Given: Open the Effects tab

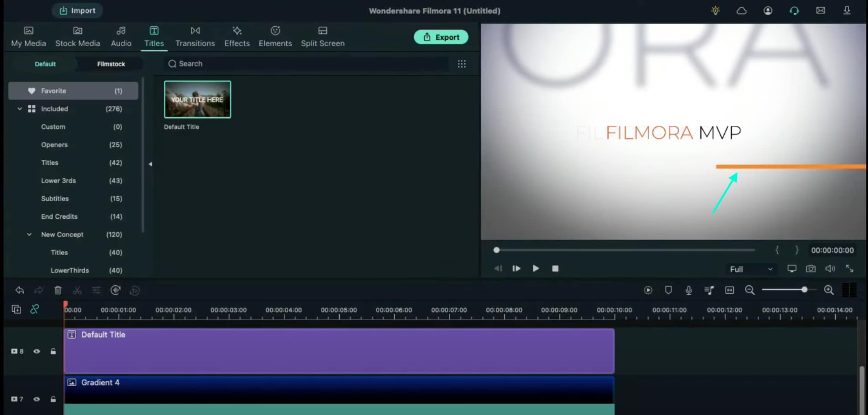Looking at the screenshot, I should (237, 37).
